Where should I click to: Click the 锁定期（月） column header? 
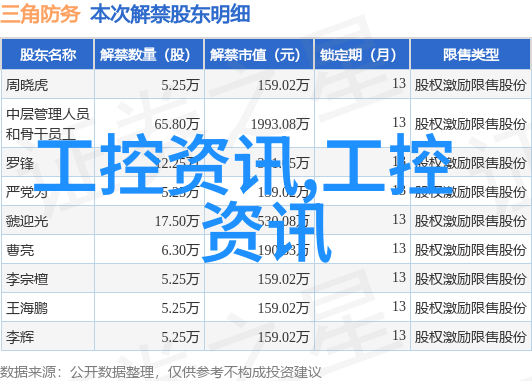pos(362,55)
